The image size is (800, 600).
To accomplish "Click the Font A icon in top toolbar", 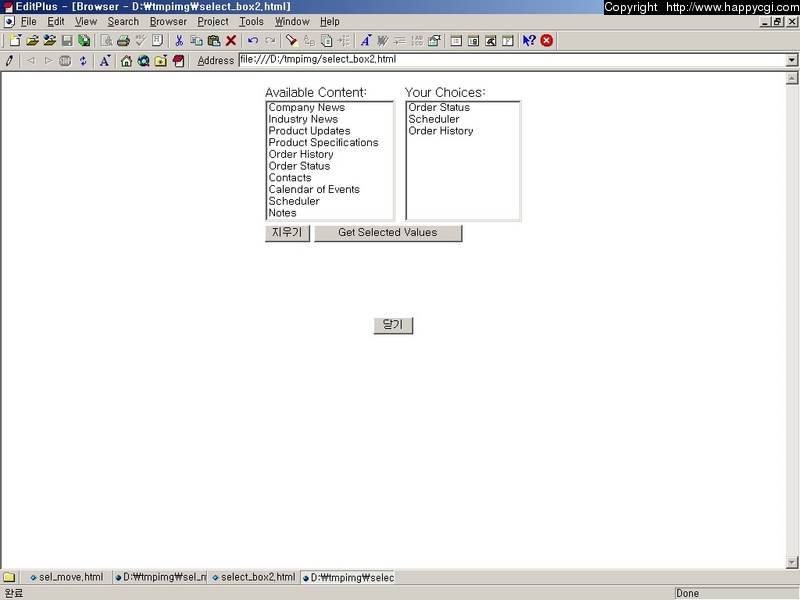I will click(365, 40).
